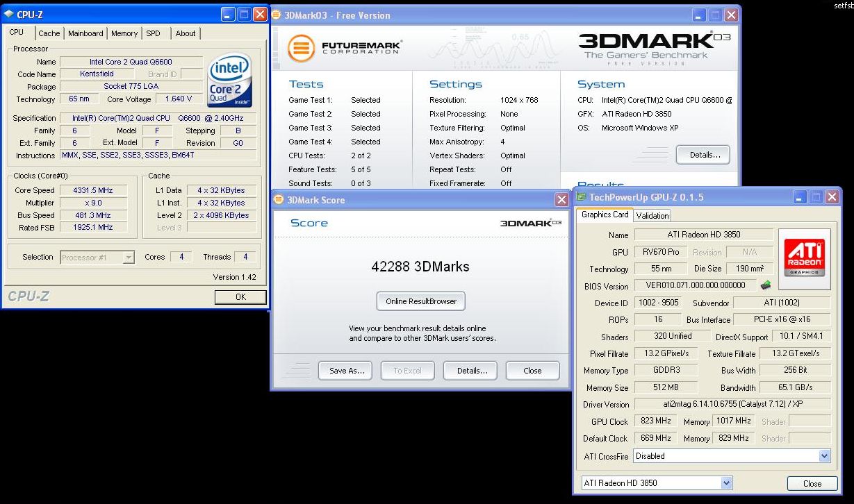
Task: Minimize the GPU-Z window
Action: 800,197
